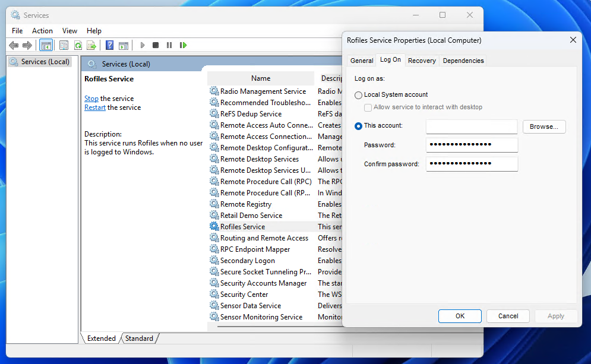Select the Local System account radio button
Image resolution: width=591 pixels, height=364 pixels.
tap(358, 96)
